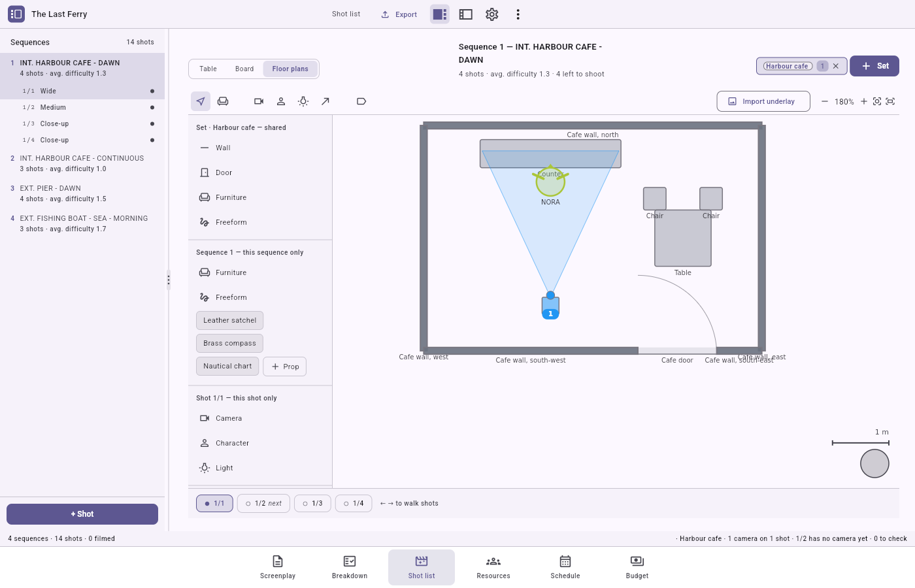
Task: Select the arrow tool in toolbar
Action: tap(325, 101)
